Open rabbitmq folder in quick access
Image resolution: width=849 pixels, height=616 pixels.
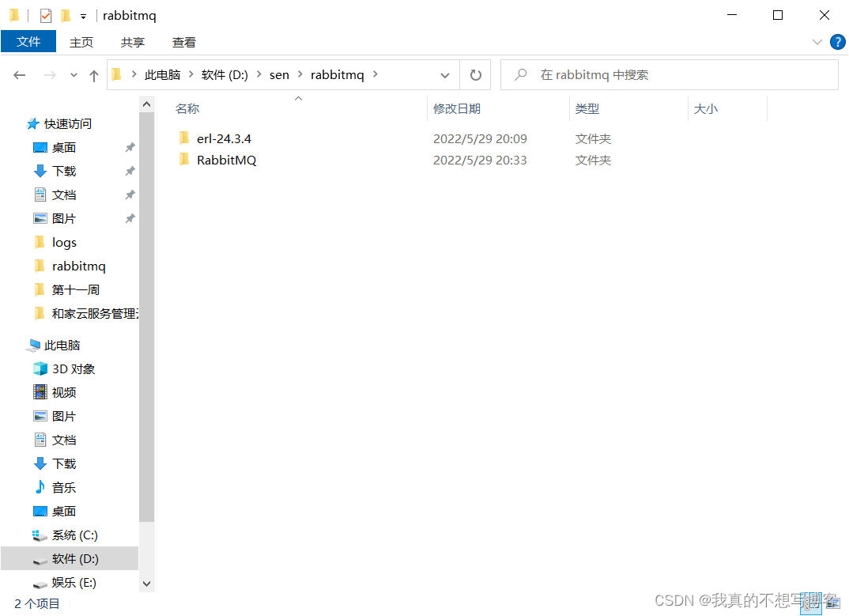[78, 266]
